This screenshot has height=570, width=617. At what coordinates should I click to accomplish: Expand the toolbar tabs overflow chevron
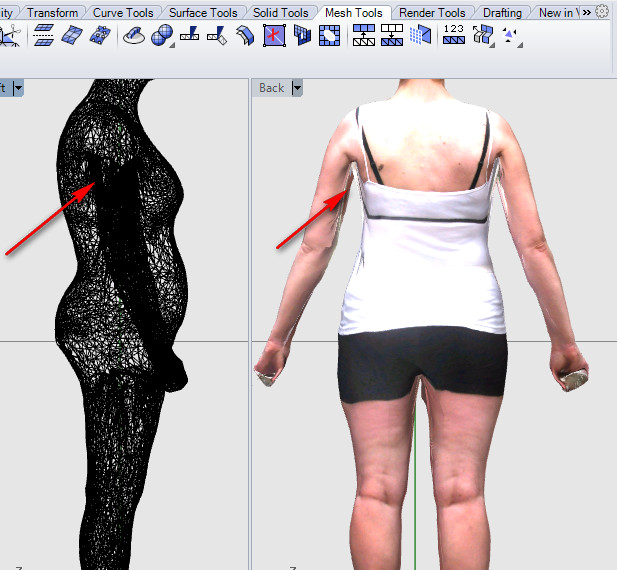[x=587, y=13]
